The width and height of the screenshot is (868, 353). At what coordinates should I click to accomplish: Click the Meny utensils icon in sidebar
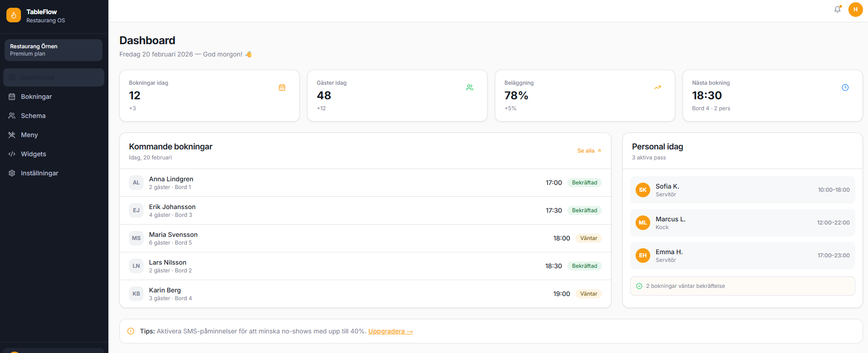click(x=12, y=135)
